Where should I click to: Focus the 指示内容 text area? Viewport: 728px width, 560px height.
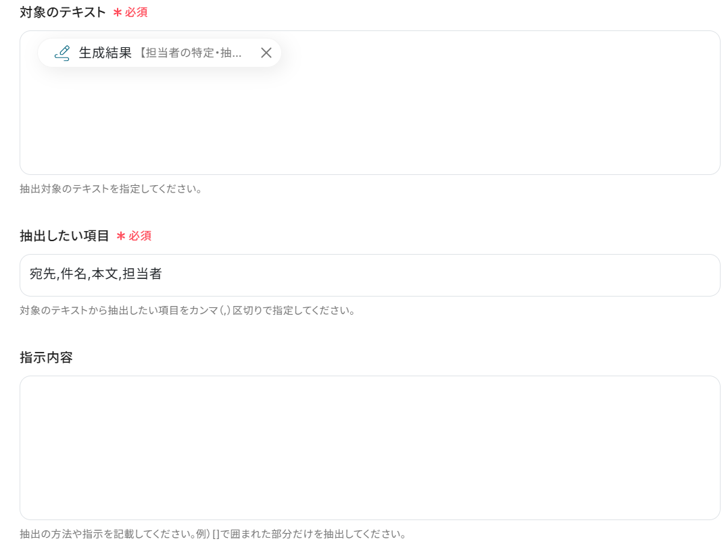(370, 448)
